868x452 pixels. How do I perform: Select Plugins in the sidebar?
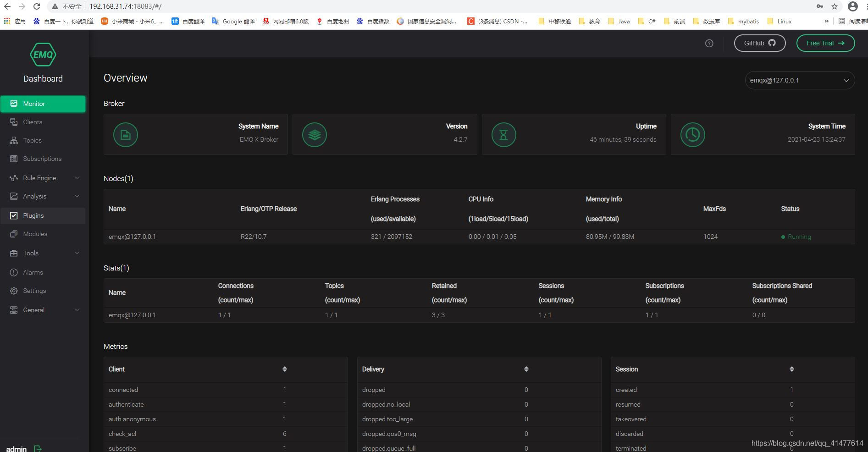43,215
